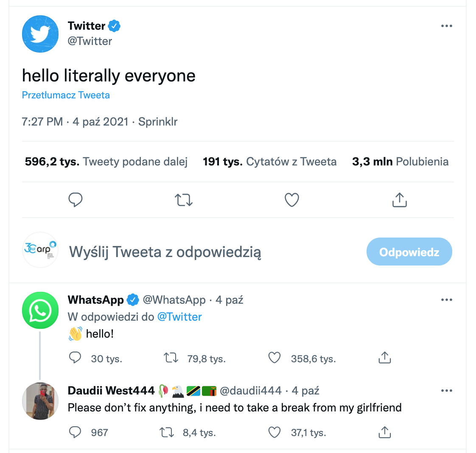Reply to Daudii West444's tweet

75,432
